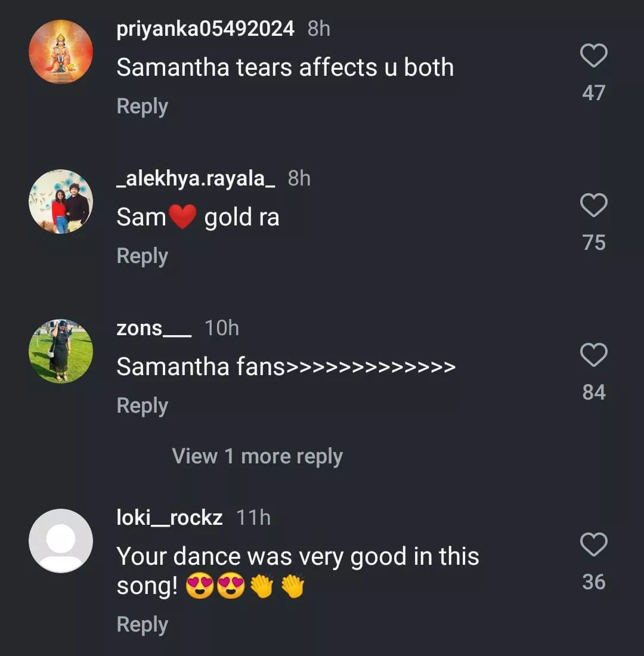Viewport: 644px width, 656px height.
Task: Open _alekhya.rayala_'s profile picture
Action: pos(61,202)
